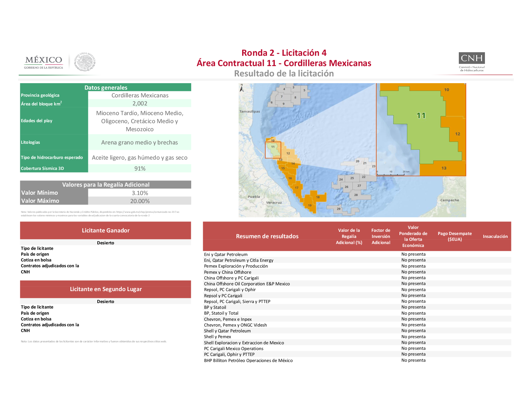Click 'Cotiza en bolsa' under Licitante Ganador
532x411 pixels.
tap(36, 260)
